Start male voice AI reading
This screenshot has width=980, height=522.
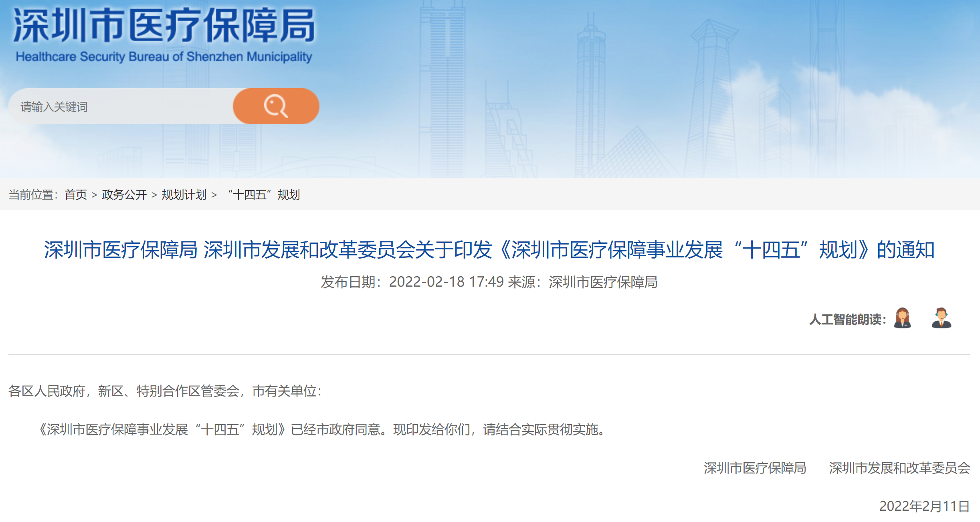click(x=941, y=318)
